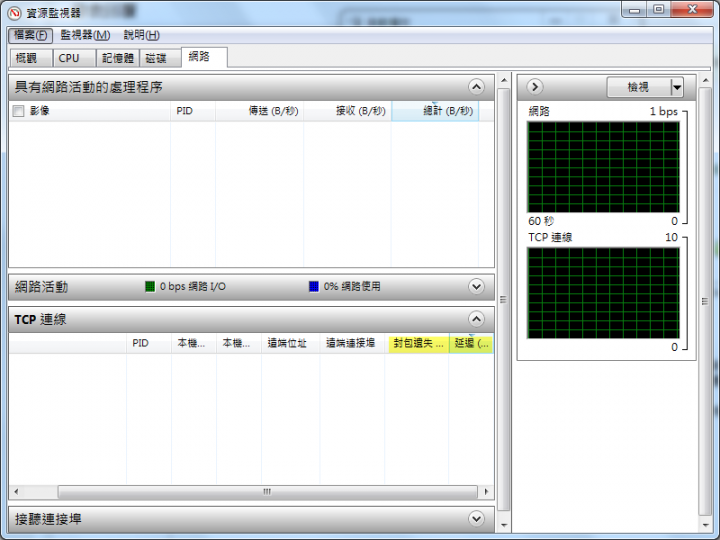This screenshot has width=720, height=540.
Task: Click graphs pane scrollbar down arrow
Action: (706, 525)
